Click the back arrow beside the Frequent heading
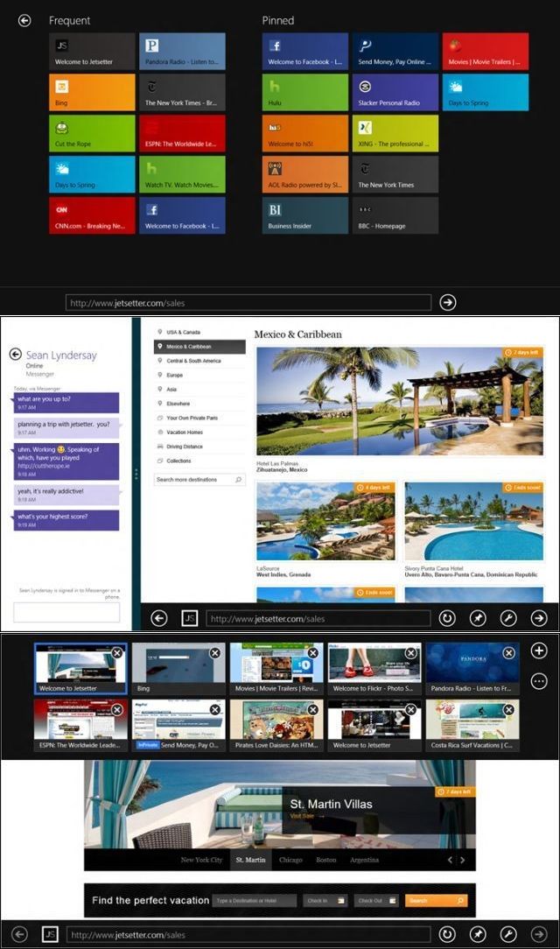The image size is (560, 949). pyautogui.click(x=24, y=21)
